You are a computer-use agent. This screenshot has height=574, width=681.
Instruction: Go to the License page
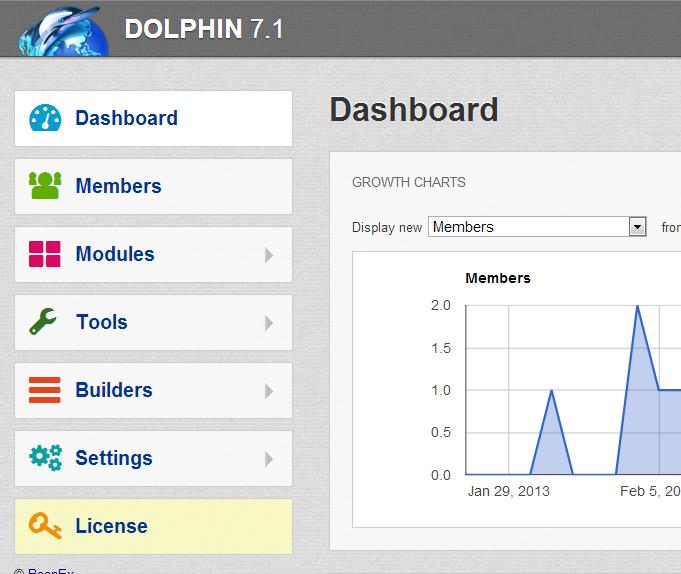click(x=111, y=526)
